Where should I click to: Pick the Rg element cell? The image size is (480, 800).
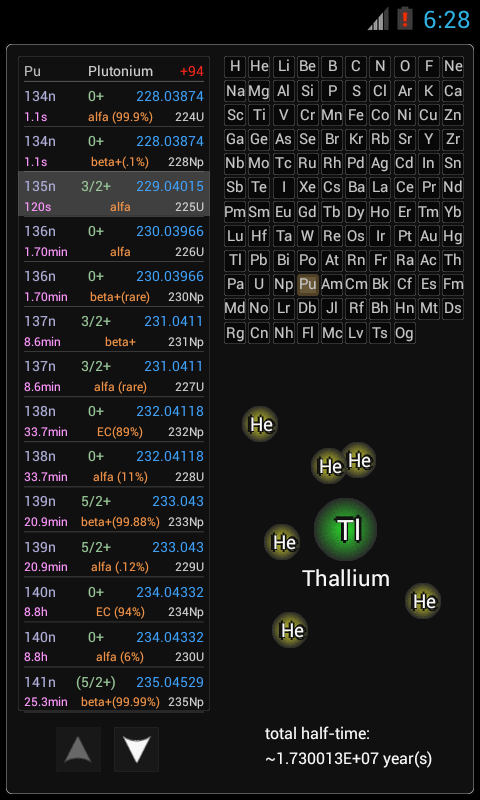point(235,333)
